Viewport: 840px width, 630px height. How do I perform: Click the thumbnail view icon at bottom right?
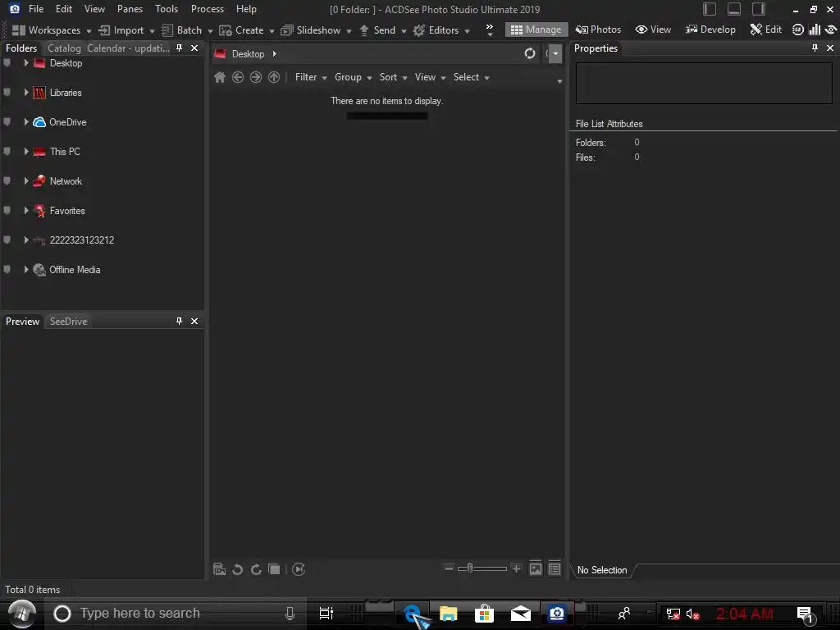[x=535, y=569]
